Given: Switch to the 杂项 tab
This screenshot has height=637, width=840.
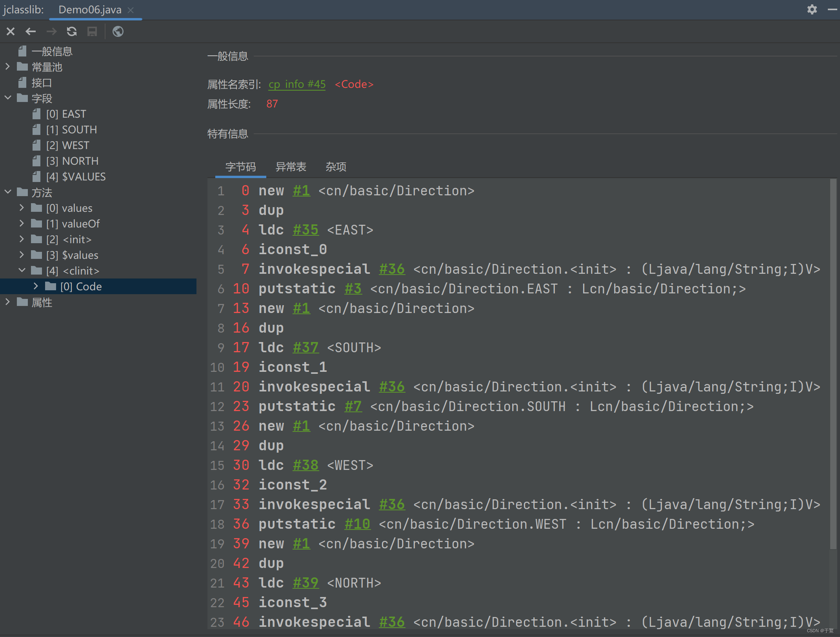Looking at the screenshot, I should (x=336, y=167).
